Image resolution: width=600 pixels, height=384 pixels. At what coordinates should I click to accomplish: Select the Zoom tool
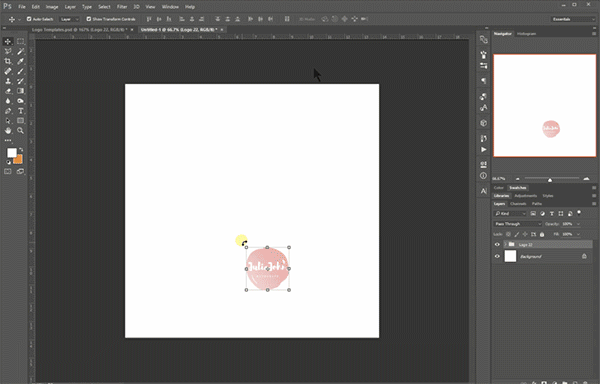(20, 131)
